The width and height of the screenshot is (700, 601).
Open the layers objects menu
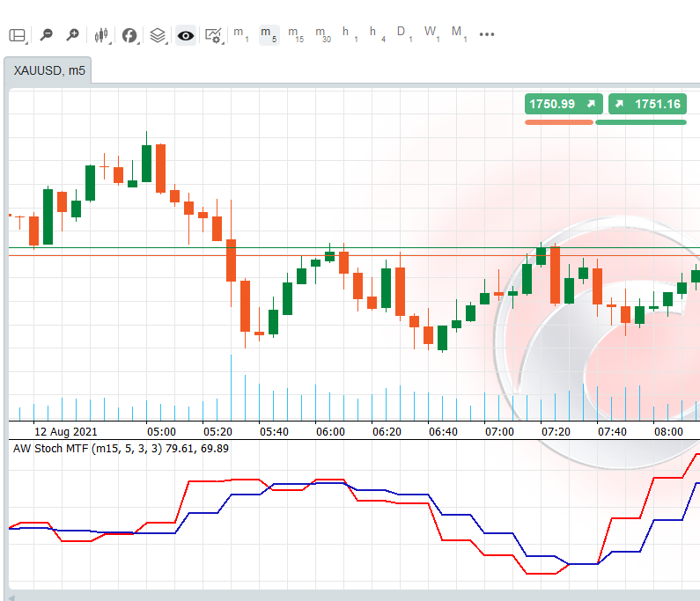coord(158,35)
